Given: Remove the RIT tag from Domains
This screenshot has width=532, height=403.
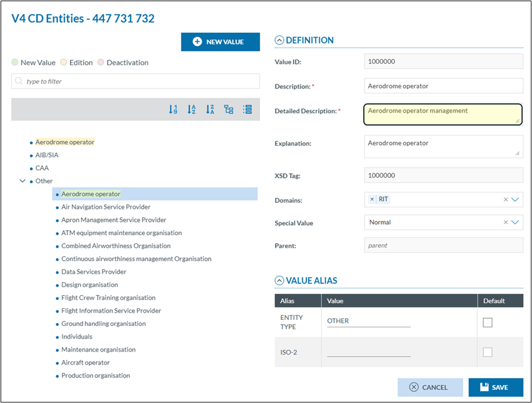Looking at the screenshot, I should point(372,199).
